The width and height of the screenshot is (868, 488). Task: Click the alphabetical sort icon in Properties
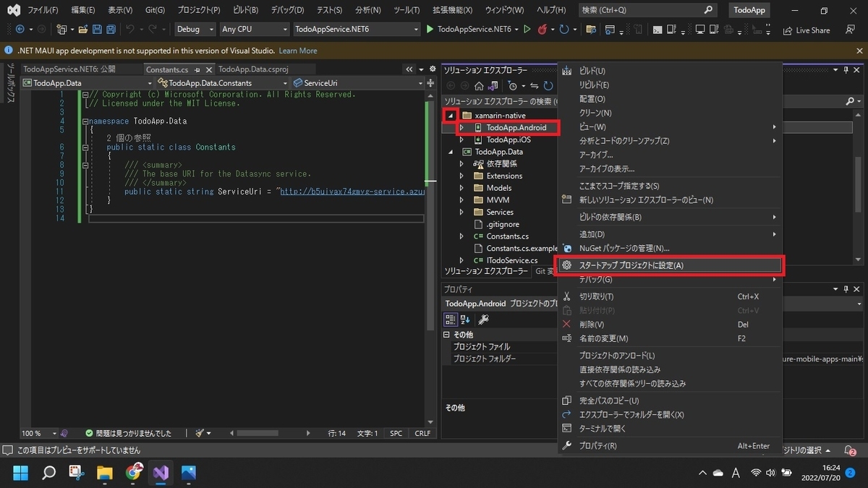pos(465,320)
